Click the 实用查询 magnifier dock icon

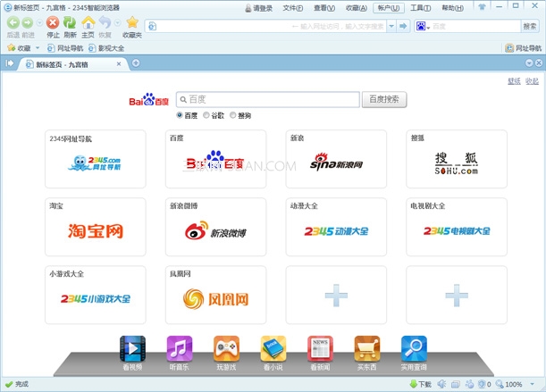point(414,348)
